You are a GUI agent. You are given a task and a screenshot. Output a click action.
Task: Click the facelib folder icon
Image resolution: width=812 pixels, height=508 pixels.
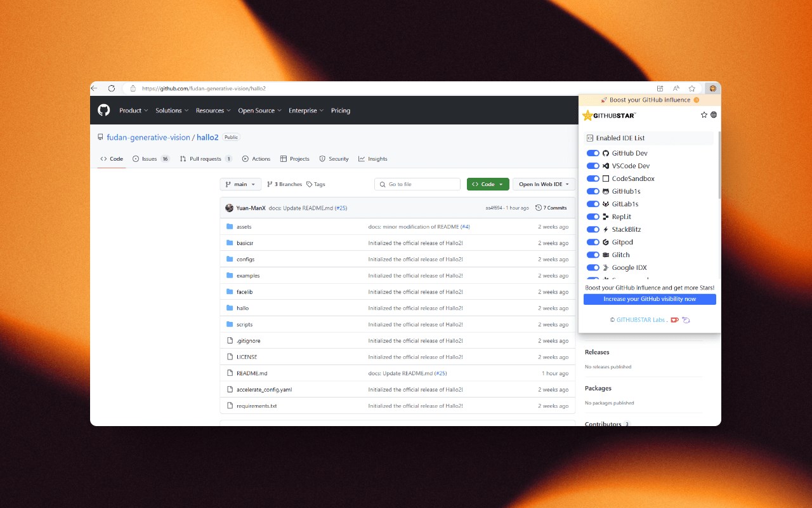230,292
